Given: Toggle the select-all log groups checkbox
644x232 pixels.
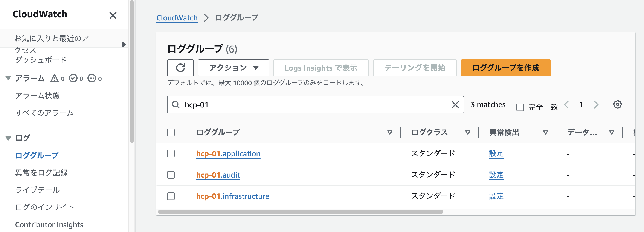Looking at the screenshot, I should click(171, 132).
